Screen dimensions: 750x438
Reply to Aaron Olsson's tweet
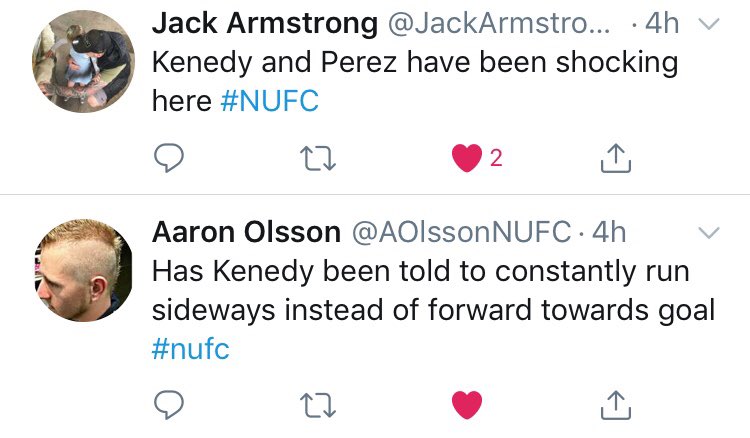click(168, 405)
